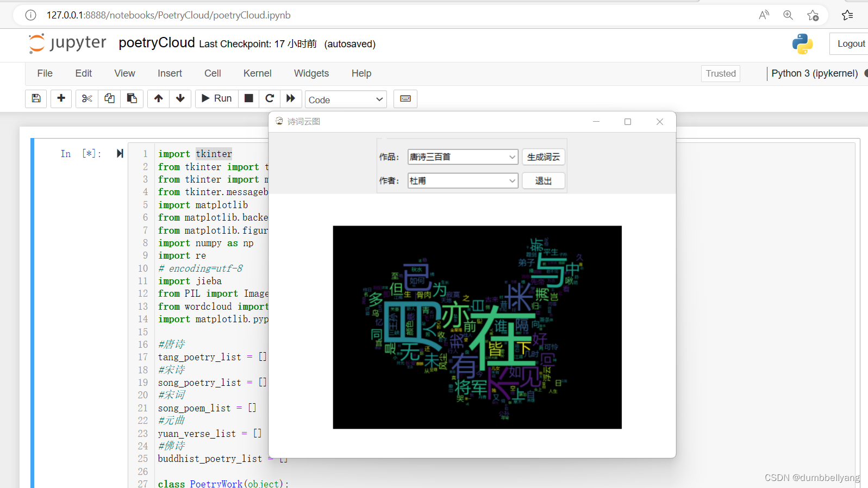868x488 pixels.
Task: Click the 诗词云图 window title icon
Action: click(279, 121)
